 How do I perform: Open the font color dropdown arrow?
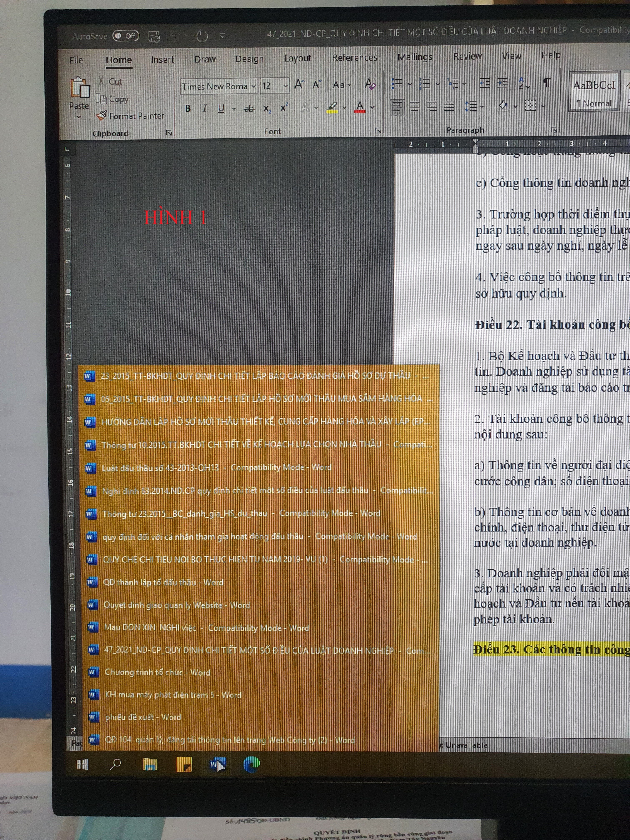372,107
